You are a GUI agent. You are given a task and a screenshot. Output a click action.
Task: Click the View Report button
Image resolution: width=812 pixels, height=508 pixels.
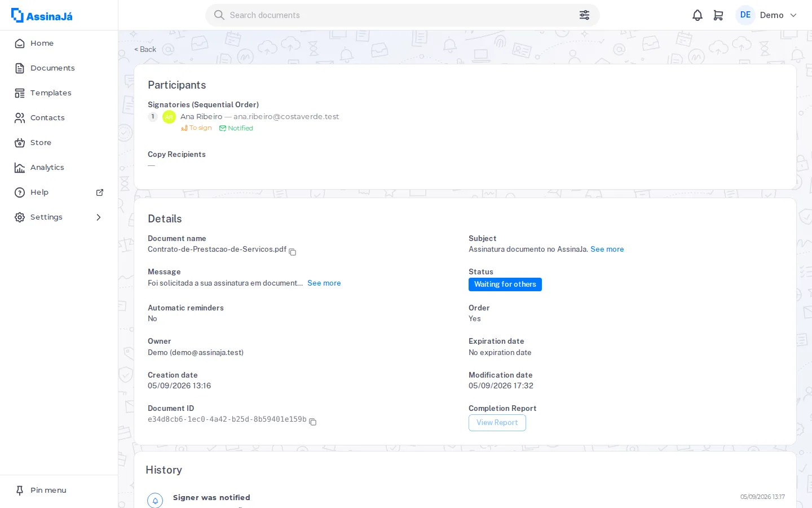tap(497, 423)
